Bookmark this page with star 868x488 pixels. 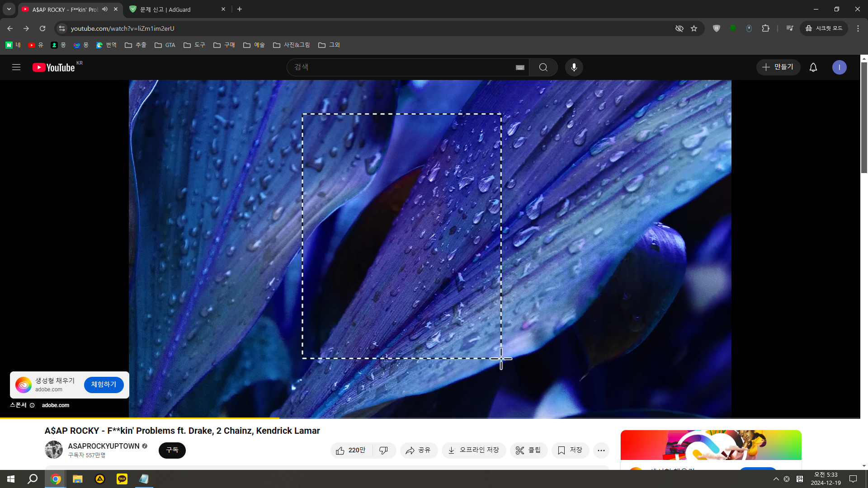coord(694,28)
